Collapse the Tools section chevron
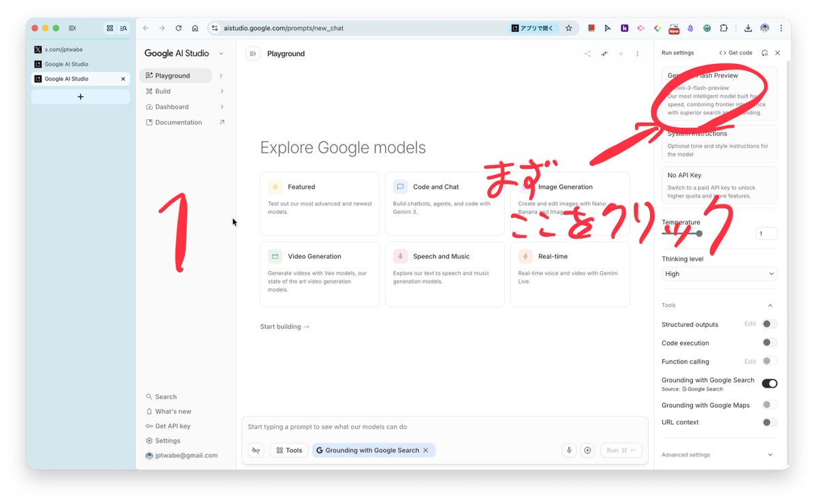Image resolution: width=817 pixels, height=504 pixels. [770, 306]
